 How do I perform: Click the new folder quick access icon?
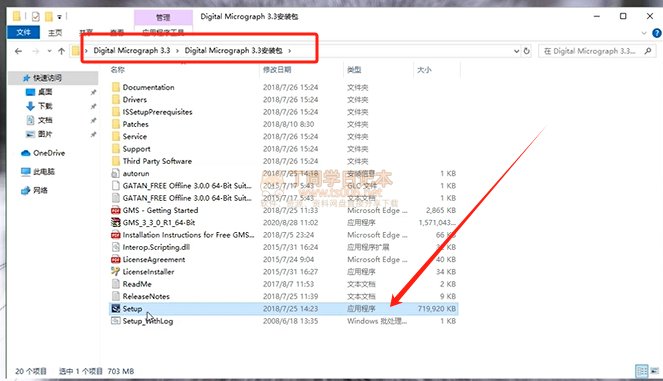coord(49,16)
